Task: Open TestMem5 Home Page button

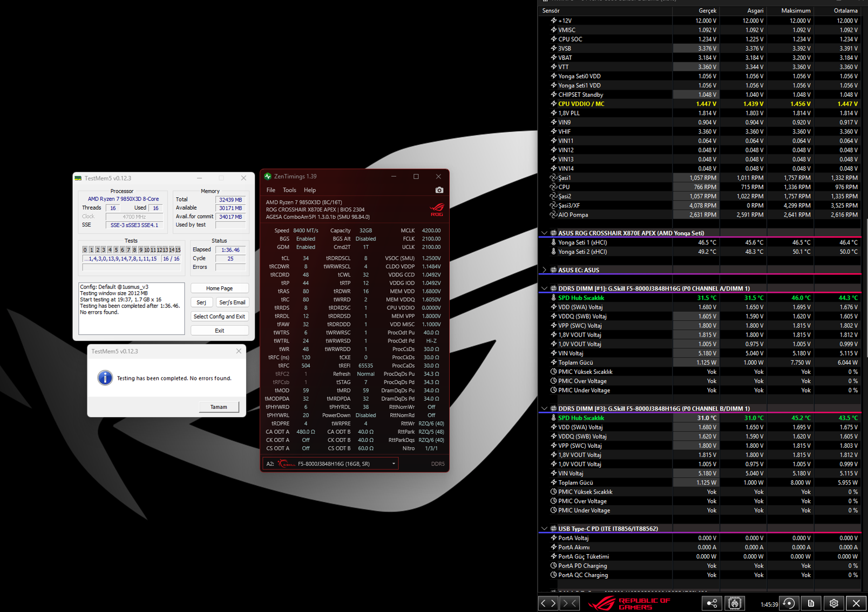Action: click(x=219, y=288)
